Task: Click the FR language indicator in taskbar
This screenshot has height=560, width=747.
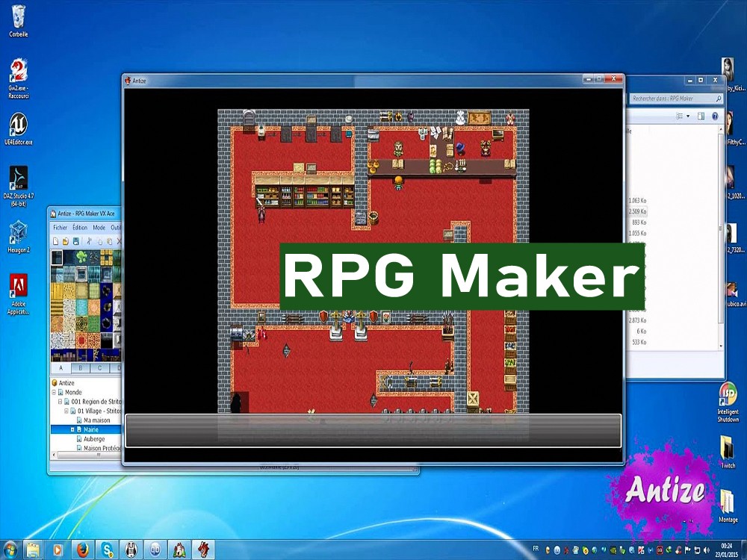Action: point(536,549)
